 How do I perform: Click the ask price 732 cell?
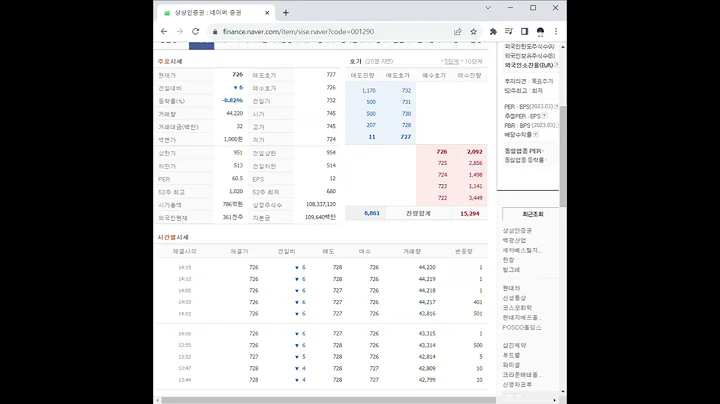coord(406,90)
